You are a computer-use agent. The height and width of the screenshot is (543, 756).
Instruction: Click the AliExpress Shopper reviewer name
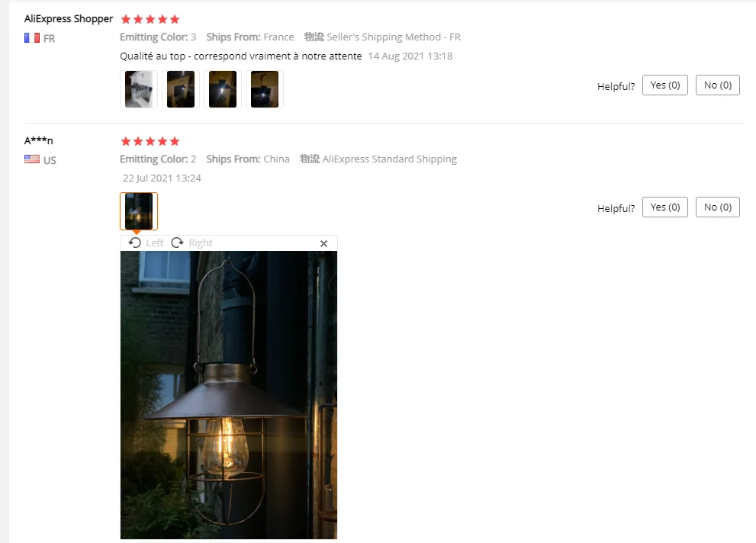point(69,19)
